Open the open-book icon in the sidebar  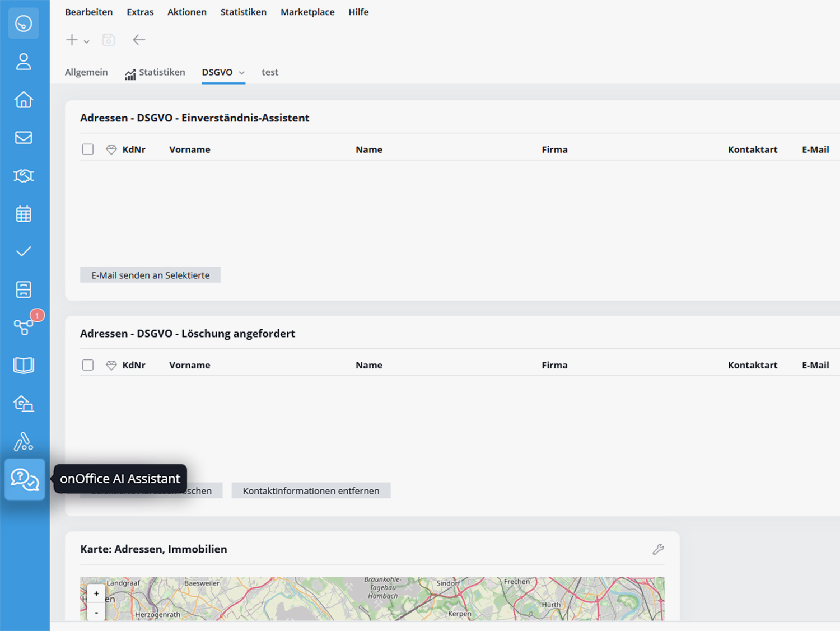pos(24,365)
